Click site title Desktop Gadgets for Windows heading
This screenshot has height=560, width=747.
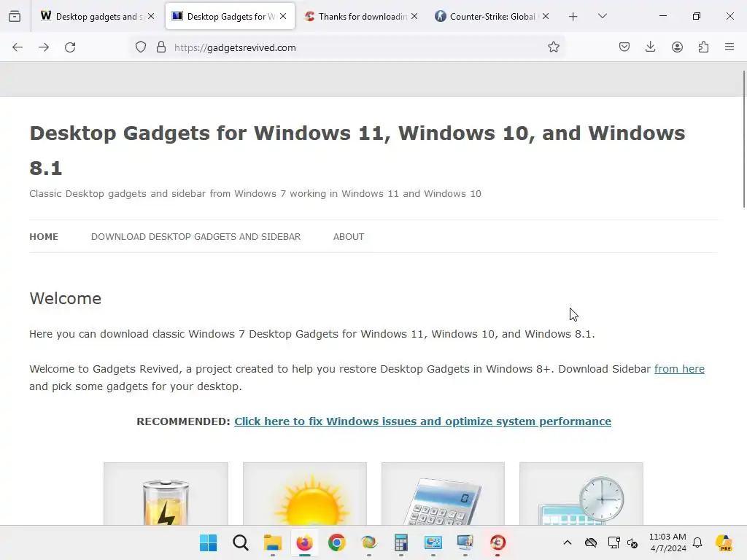pyautogui.click(x=357, y=150)
